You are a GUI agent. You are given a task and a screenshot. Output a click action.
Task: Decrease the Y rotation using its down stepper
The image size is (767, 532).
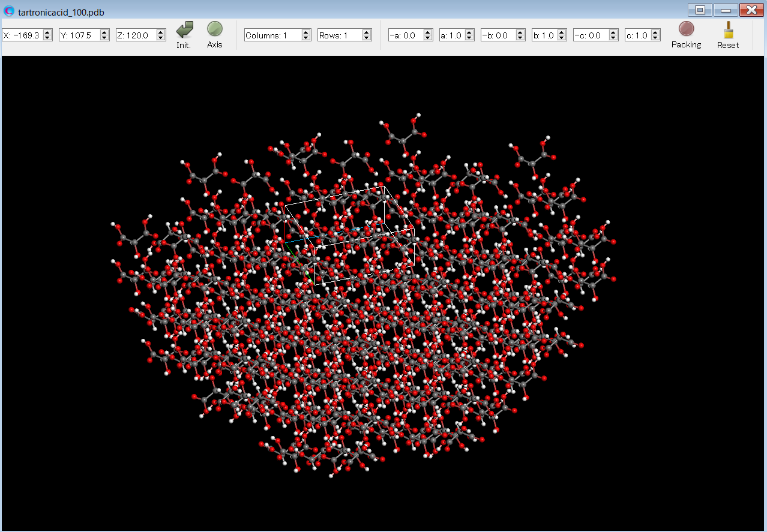tap(105, 38)
